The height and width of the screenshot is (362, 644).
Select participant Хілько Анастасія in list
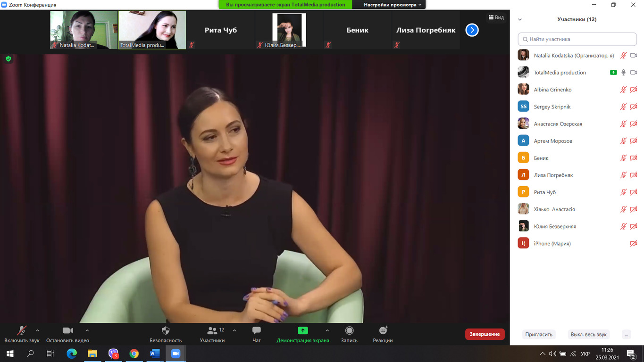(577, 209)
